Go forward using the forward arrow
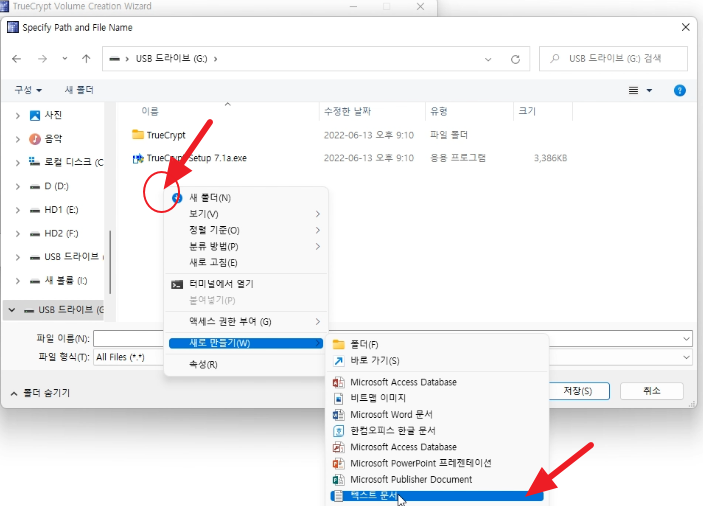The image size is (703, 506). pyautogui.click(x=42, y=59)
